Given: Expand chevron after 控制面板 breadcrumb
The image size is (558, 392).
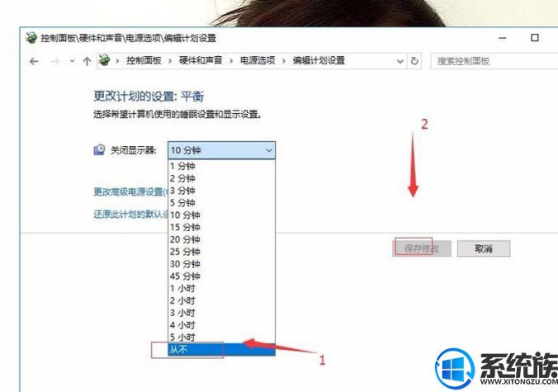Looking at the screenshot, I should pyautogui.click(x=170, y=61).
